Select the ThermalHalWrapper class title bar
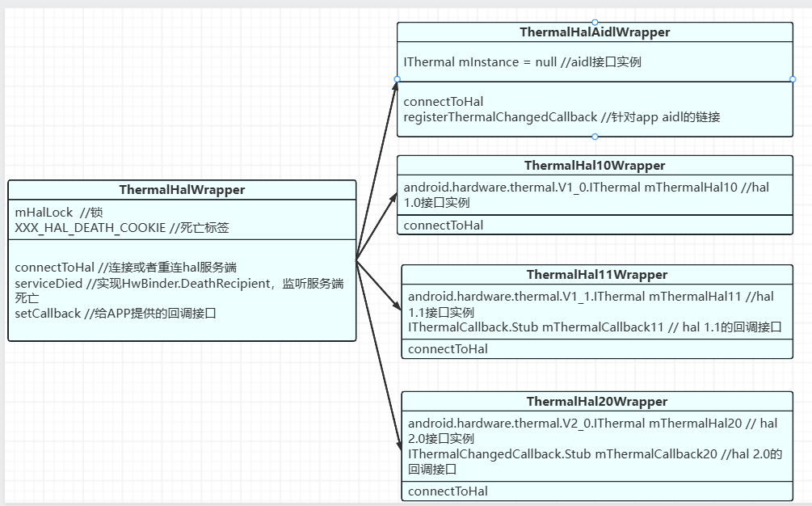The image size is (812, 506). click(x=182, y=189)
